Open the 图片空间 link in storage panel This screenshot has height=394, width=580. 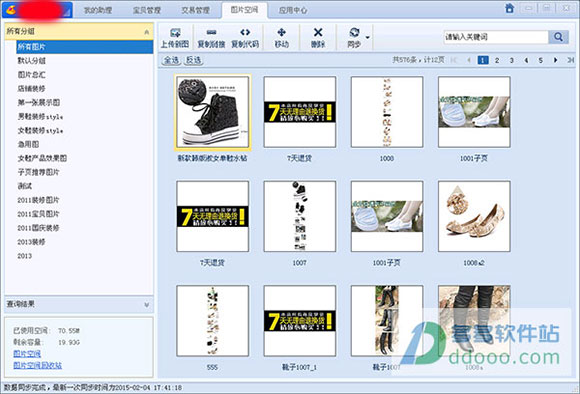(27, 354)
